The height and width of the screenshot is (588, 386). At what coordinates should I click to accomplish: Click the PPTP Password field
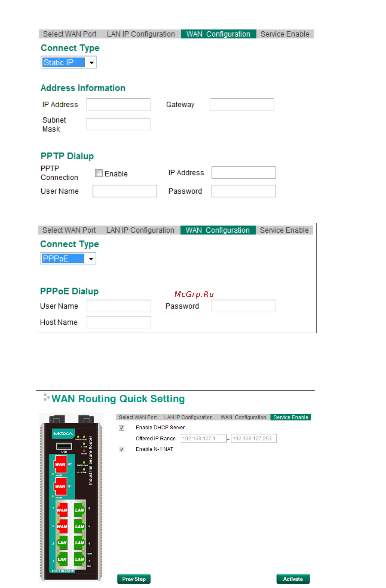244,191
